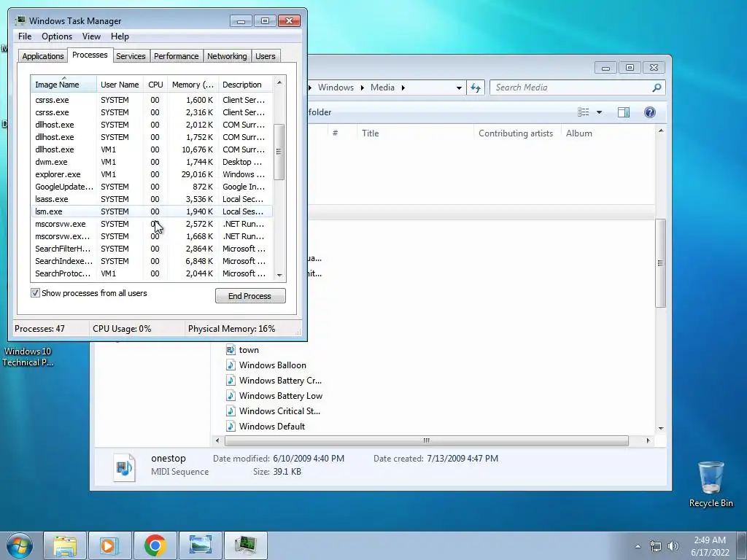Select the GoogleUpdate process row
This screenshot has width=747, height=560.
pos(152,187)
